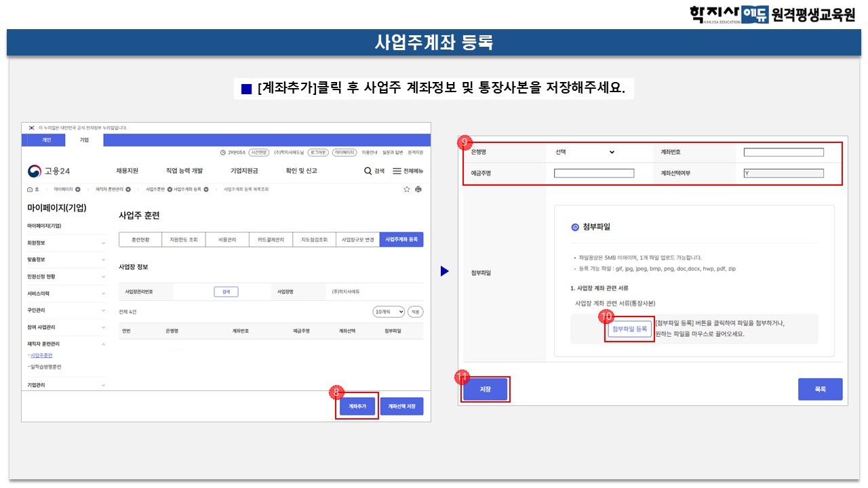Click the 첨부파일 등록 button
This screenshot has height=488, width=868.
[629, 329]
